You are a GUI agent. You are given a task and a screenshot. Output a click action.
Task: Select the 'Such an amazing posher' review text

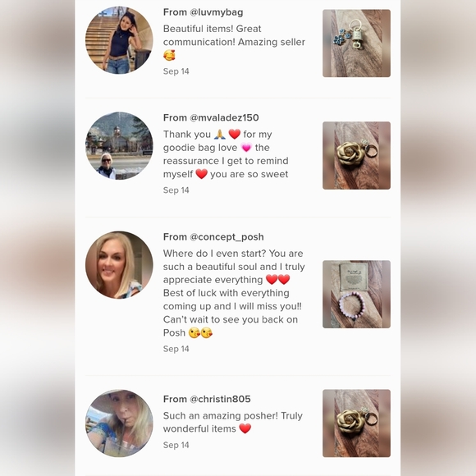232,422
